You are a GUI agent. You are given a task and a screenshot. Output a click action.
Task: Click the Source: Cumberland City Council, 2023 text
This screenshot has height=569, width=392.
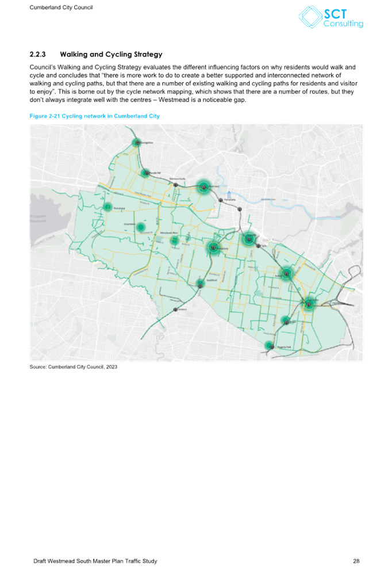pyautogui.click(x=73, y=367)
